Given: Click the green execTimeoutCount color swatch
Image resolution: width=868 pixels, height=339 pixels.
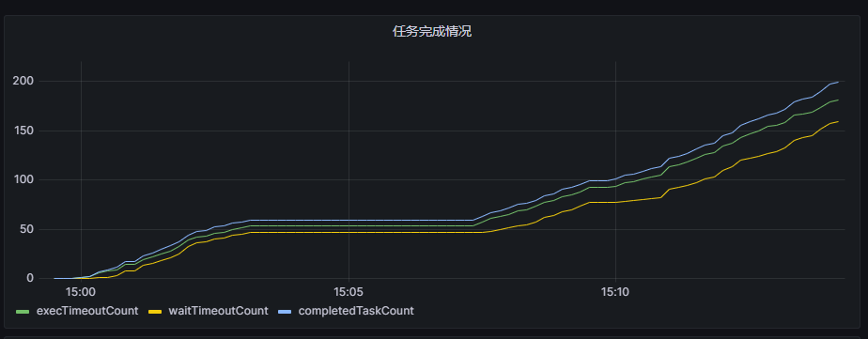Looking at the screenshot, I should (x=23, y=312).
